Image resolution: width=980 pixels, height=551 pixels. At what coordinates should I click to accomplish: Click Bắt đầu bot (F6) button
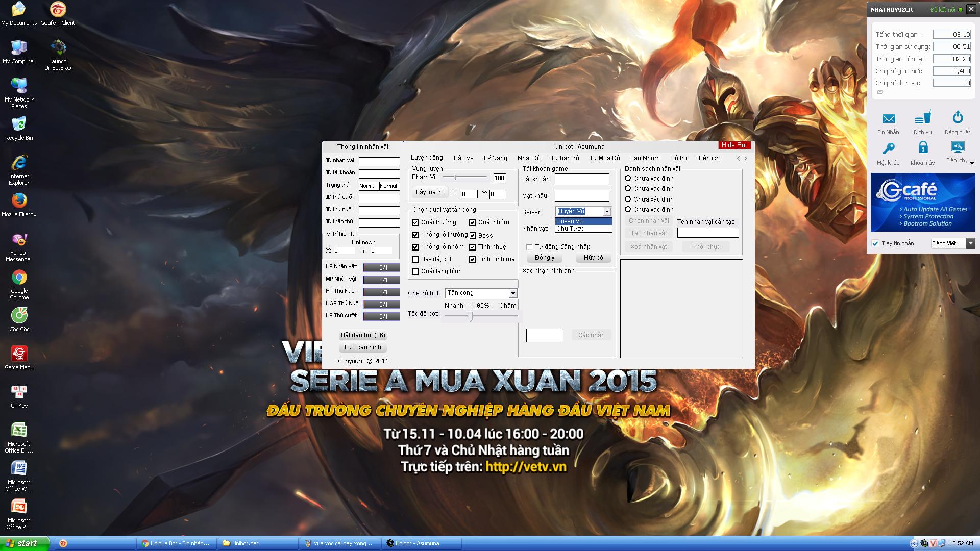click(x=363, y=335)
